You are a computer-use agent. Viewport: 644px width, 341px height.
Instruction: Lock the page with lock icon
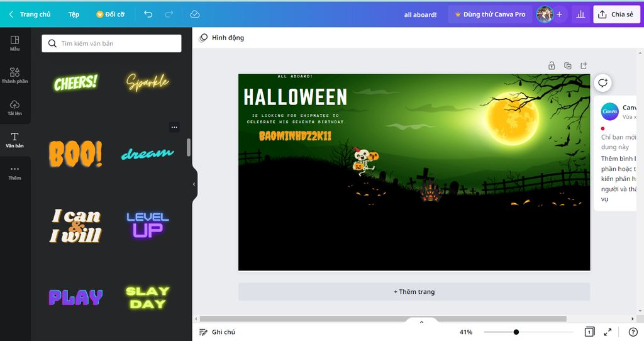point(552,65)
